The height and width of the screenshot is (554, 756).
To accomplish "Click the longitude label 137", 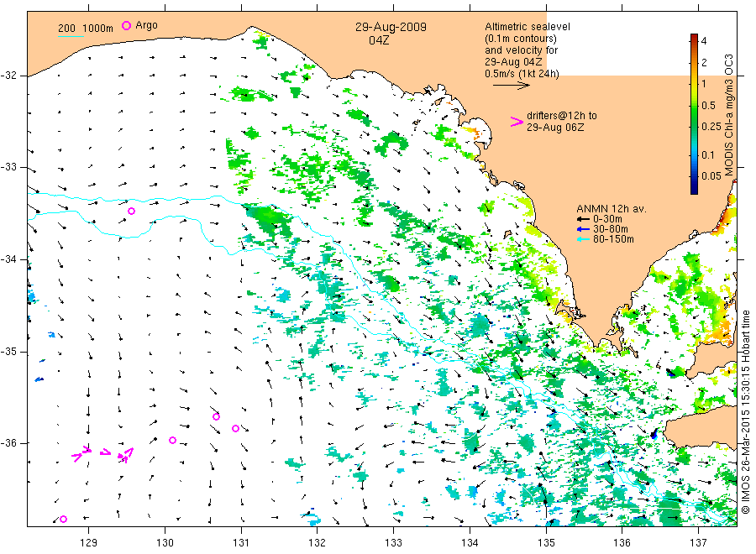I will point(698,543).
